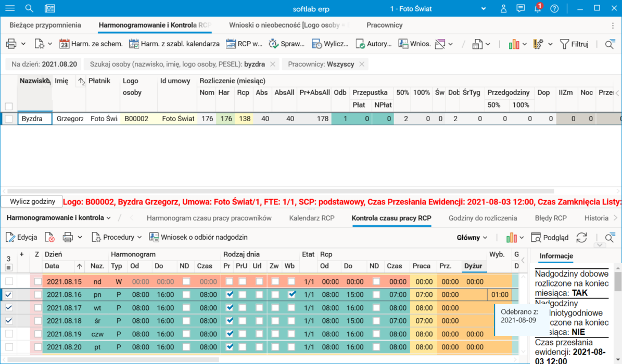This screenshot has height=364, width=622.
Task: Click the Wylicz godziny button
Action: tap(32, 202)
